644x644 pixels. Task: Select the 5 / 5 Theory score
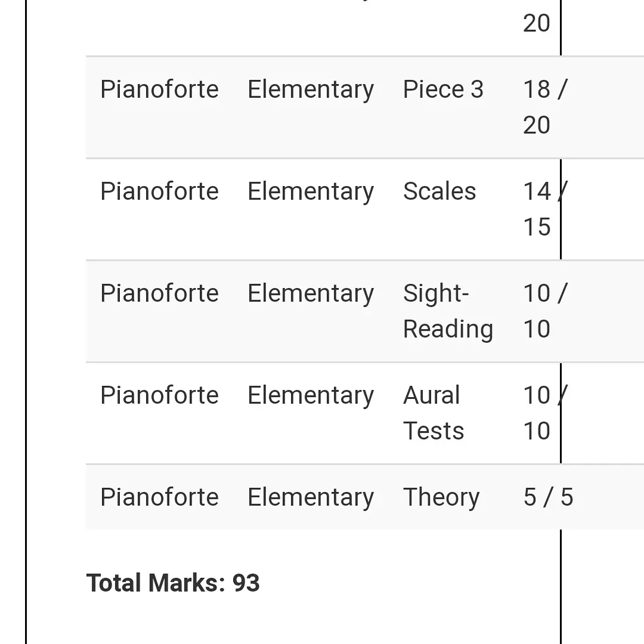tap(548, 498)
